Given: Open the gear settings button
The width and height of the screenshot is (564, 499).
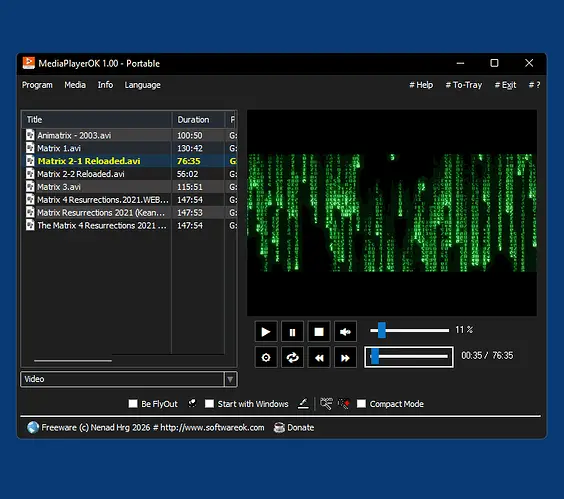Looking at the screenshot, I should click(x=266, y=358).
